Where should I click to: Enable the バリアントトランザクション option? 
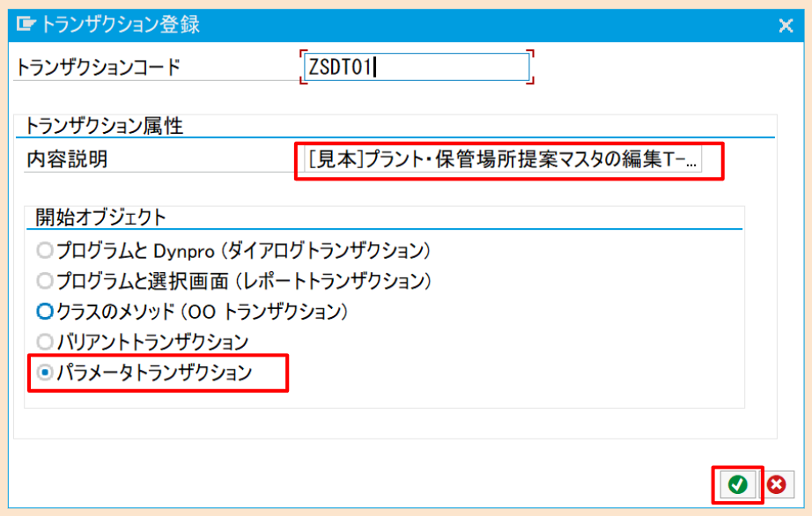click(43, 342)
